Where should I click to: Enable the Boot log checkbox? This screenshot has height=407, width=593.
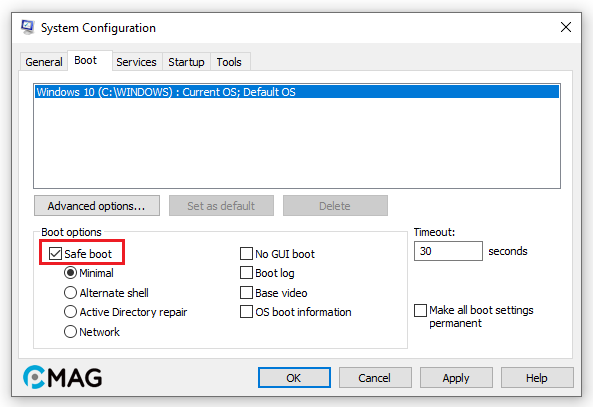coord(247,273)
